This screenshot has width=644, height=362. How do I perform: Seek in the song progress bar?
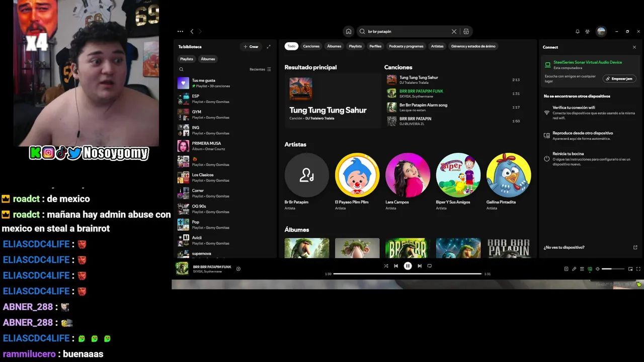tap(408, 274)
